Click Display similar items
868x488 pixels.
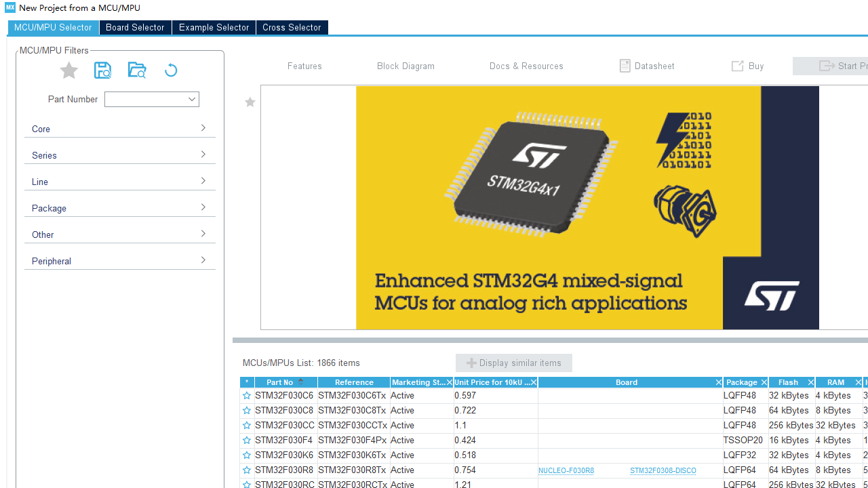tap(513, 363)
